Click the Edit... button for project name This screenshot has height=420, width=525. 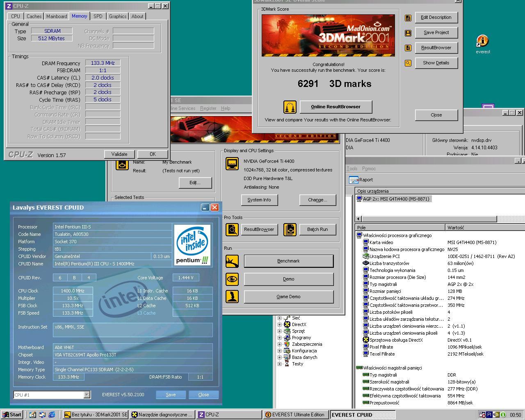tap(195, 183)
